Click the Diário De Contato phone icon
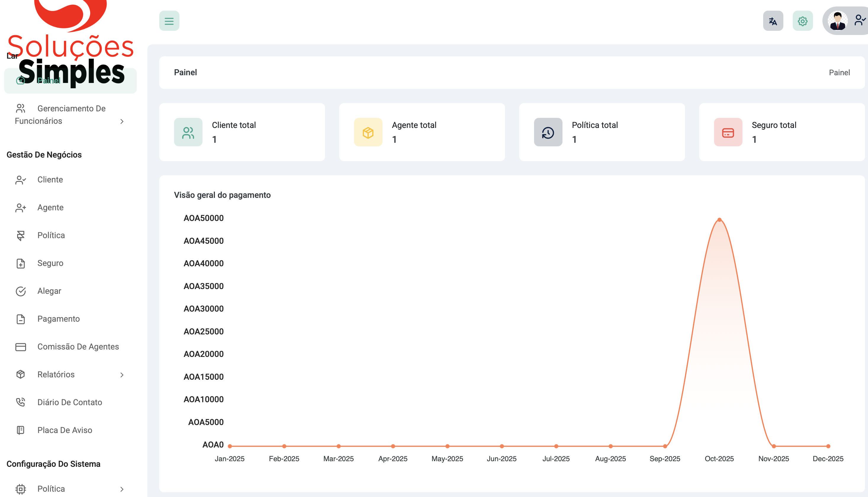Image resolution: width=868 pixels, height=497 pixels. [20, 403]
